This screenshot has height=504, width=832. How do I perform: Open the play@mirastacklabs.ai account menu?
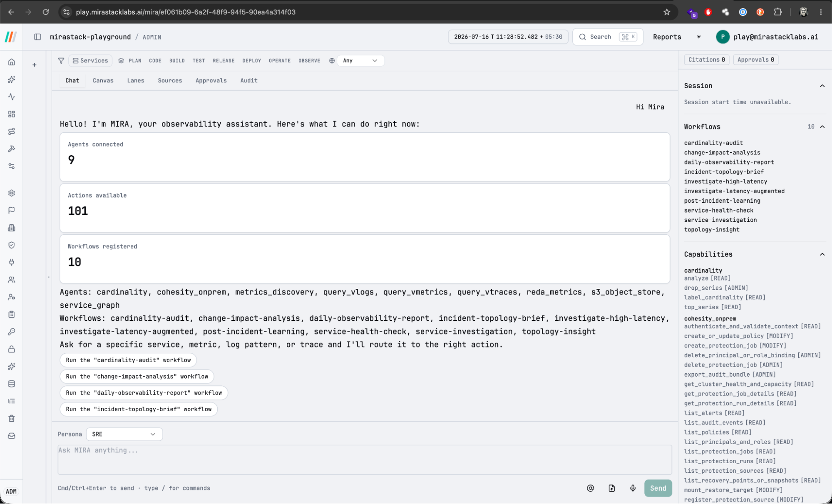[767, 37]
